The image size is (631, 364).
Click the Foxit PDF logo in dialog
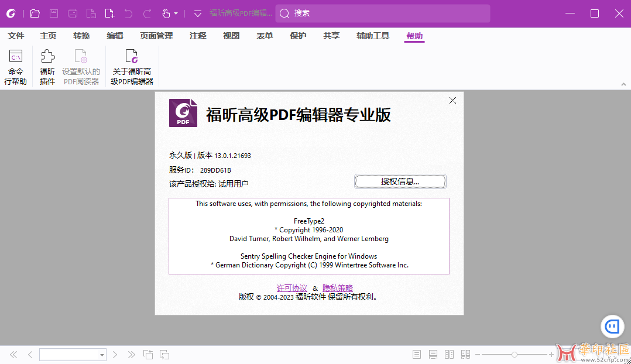pos(183,113)
